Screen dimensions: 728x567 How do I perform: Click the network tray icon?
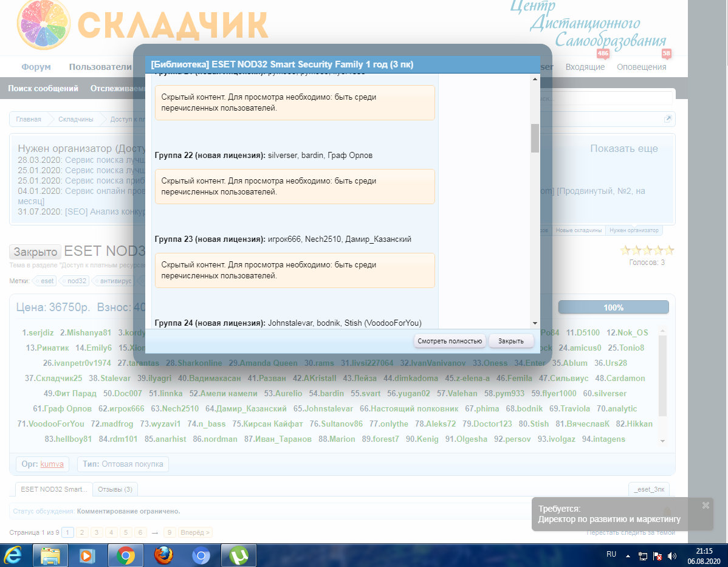643,556
